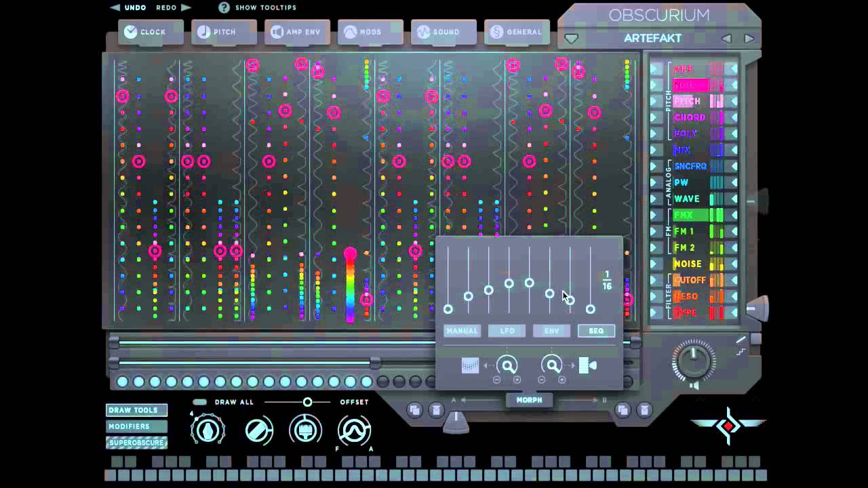Screen dimensions: 868x488
Task: Select the FM 1 parameter lane
Action: (x=690, y=231)
